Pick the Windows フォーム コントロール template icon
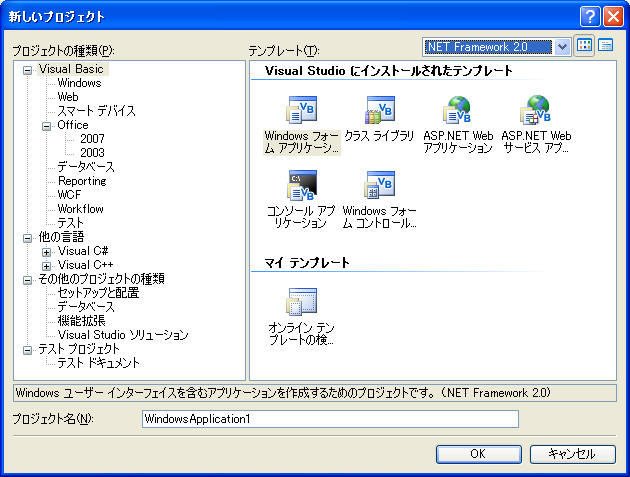This screenshot has width=630, height=477. click(380, 185)
